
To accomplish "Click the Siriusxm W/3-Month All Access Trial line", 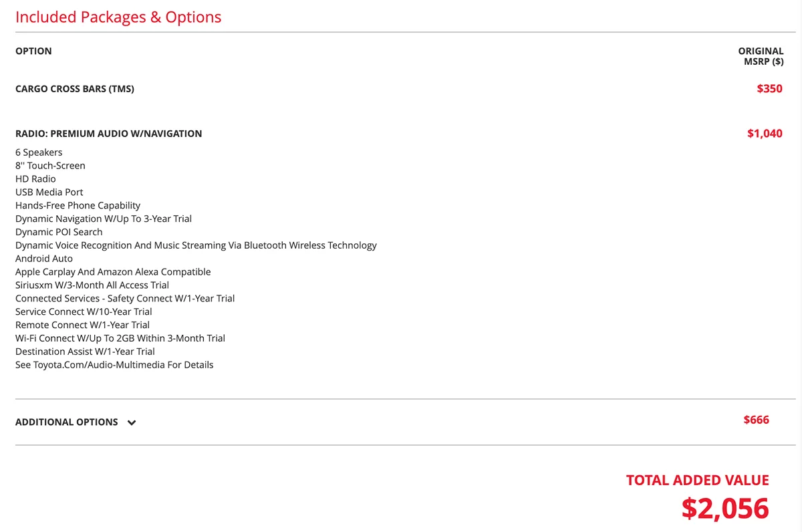I will point(92,285).
